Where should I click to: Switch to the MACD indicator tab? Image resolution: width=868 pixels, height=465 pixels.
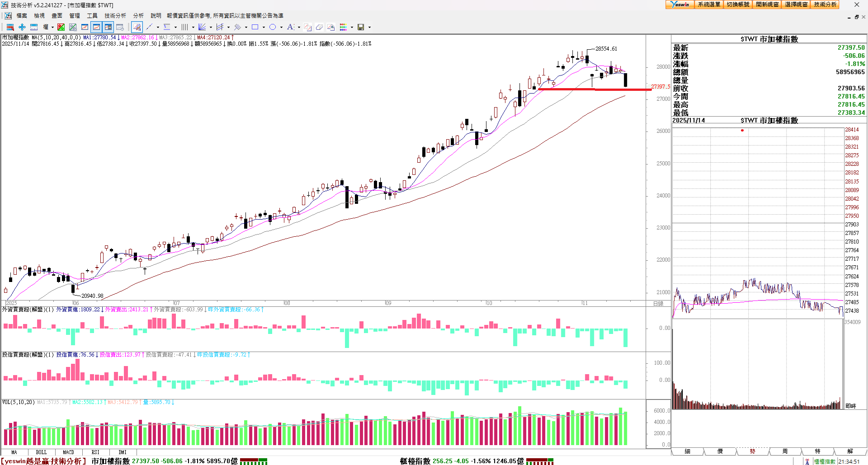[68, 452]
